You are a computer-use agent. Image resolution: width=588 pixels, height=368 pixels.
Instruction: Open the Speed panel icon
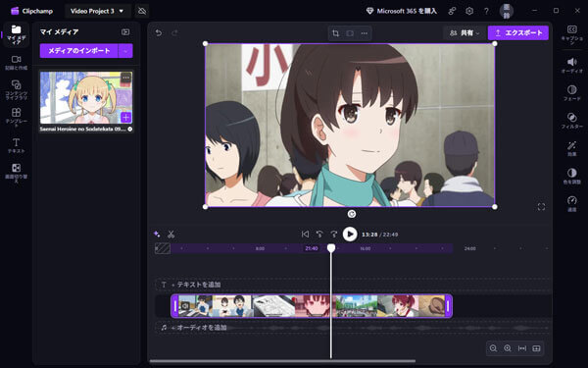coord(572,203)
